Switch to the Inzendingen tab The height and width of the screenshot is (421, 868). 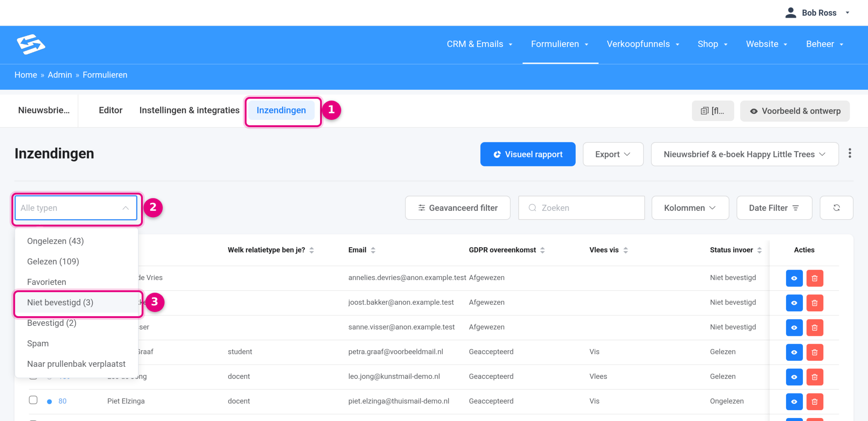click(281, 110)
